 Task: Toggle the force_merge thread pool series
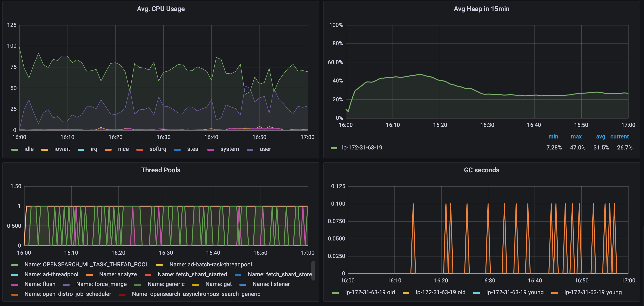101,284
